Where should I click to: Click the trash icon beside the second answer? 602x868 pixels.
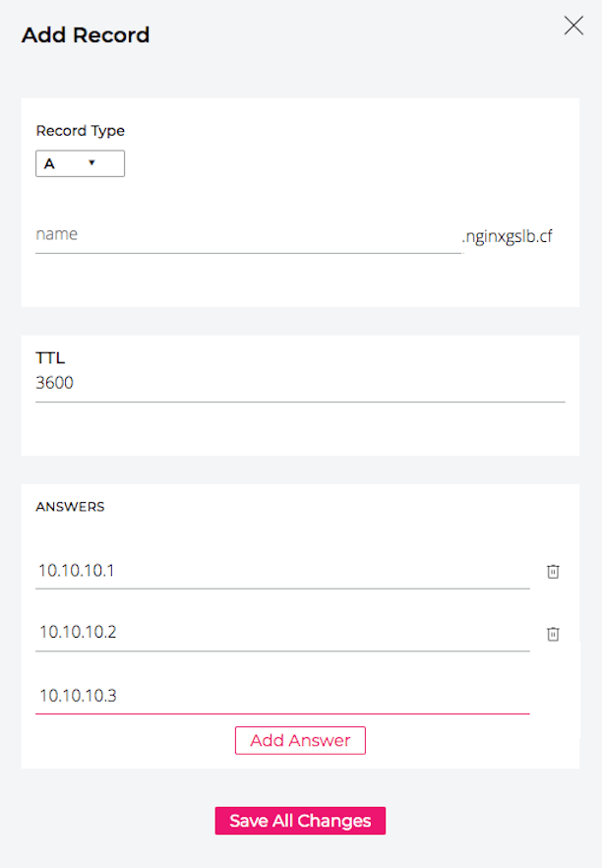pyautogui.click(x=553, y=634)
